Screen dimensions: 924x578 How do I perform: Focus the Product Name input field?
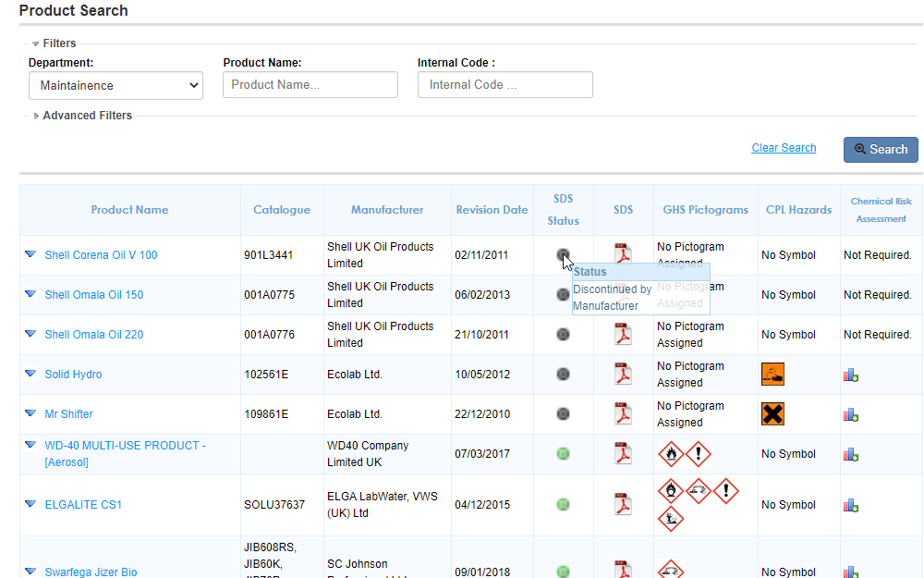point(310,85)
